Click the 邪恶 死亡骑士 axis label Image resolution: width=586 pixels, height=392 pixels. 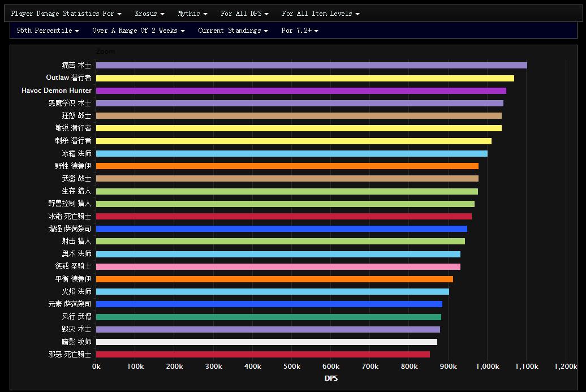pyautogui.click(x=70, y=354)
